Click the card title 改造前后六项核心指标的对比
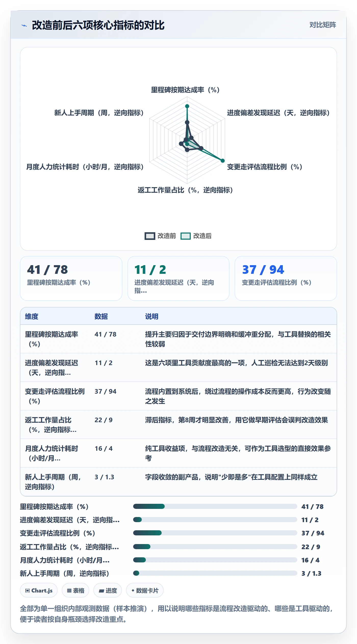This screenshot has height=644, width=357. [x=98, y=25]
